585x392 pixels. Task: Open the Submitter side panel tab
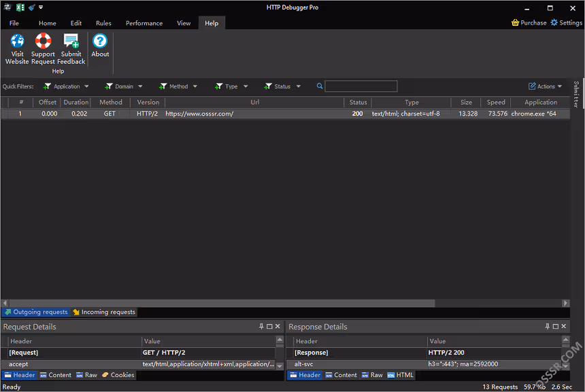[576, 94]
